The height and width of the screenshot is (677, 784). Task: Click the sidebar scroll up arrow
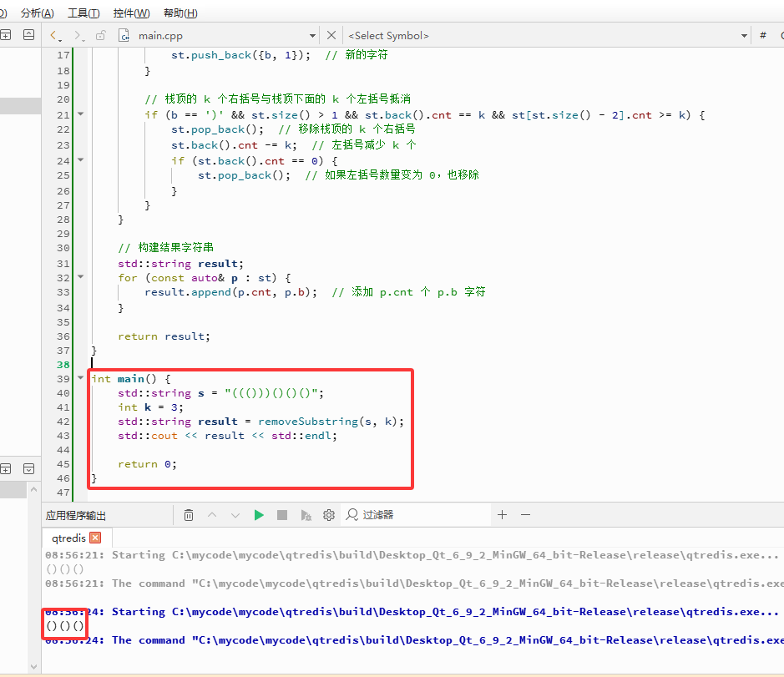point(33,489)
